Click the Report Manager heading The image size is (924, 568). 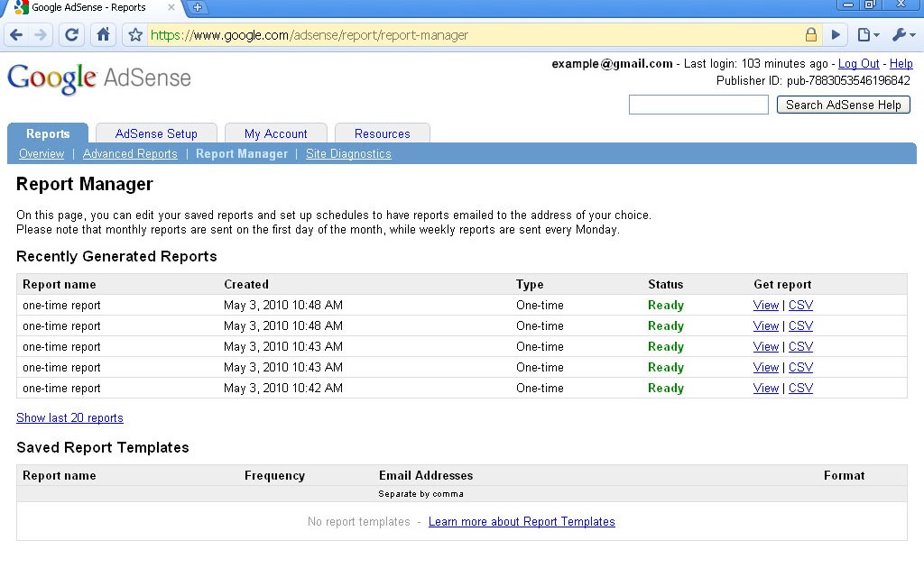84,184
